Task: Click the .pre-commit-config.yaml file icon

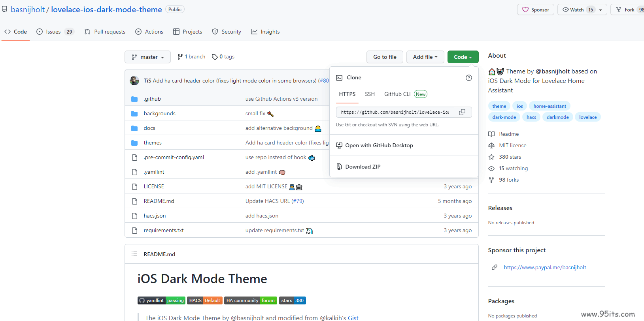Action: point(134,158)
